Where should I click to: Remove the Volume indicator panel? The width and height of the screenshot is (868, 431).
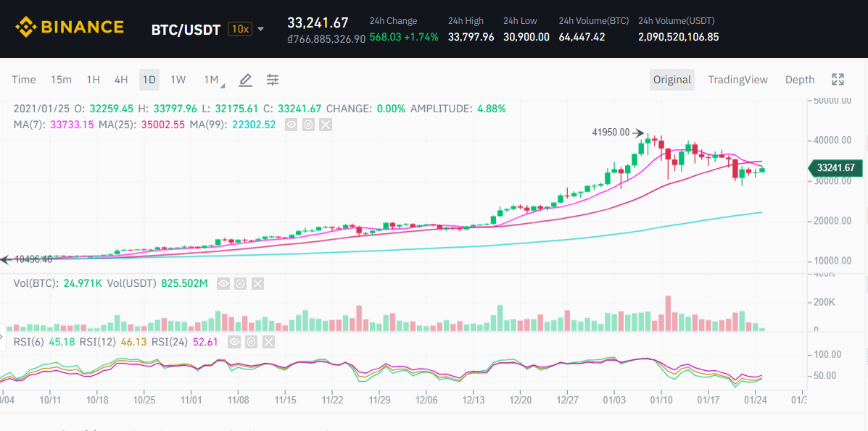[257, 283]
